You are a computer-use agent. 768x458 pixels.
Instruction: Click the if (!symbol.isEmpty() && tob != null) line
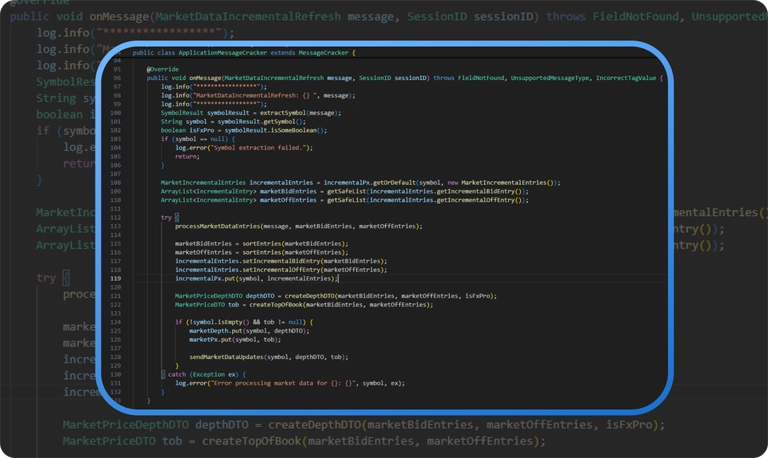244,322
